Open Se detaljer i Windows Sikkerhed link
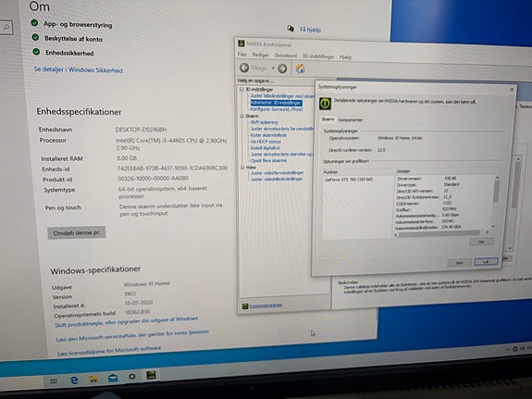The height and width of the screenshot is (399, 532). [79, 70]
